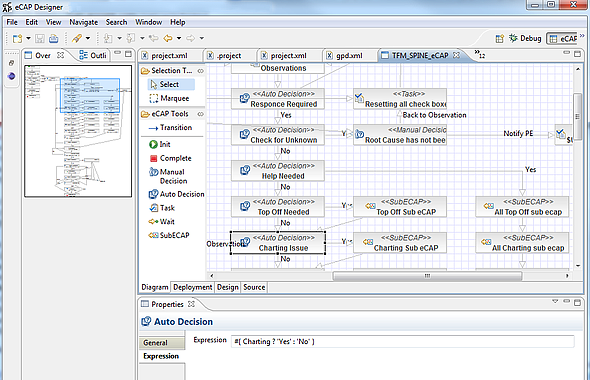Open the Help menu
Image resolution: width=590 pixels, height=380 pixels.
tap(178, 22)
